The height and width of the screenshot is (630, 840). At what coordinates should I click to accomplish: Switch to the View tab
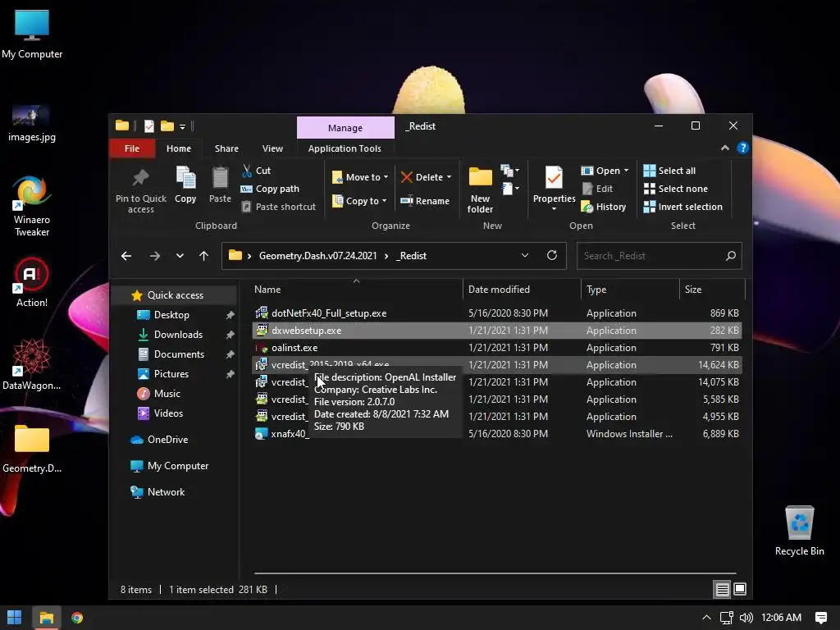[x=272, y=148]
